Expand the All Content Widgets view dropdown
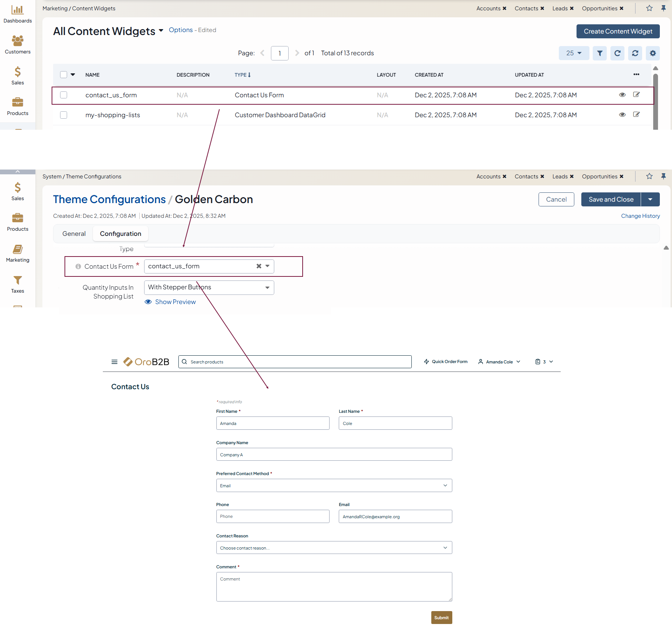The image size is (672, 638). coord(161,31)
